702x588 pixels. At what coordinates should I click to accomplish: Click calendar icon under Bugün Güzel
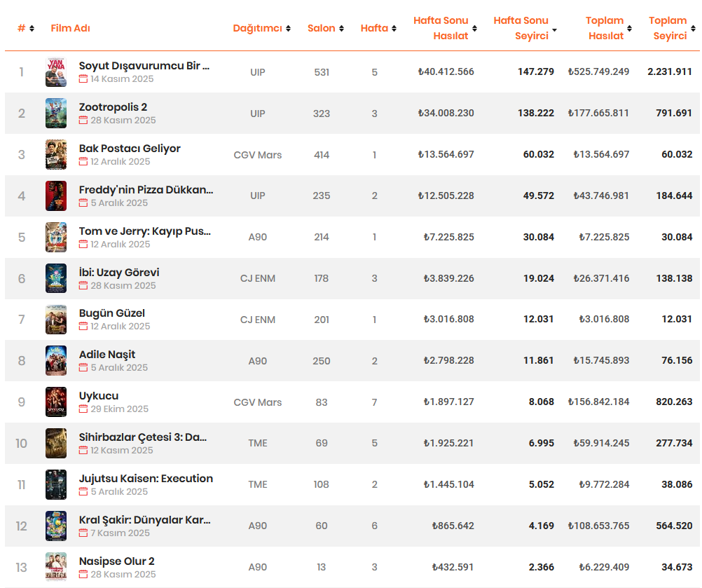(83, 327)
